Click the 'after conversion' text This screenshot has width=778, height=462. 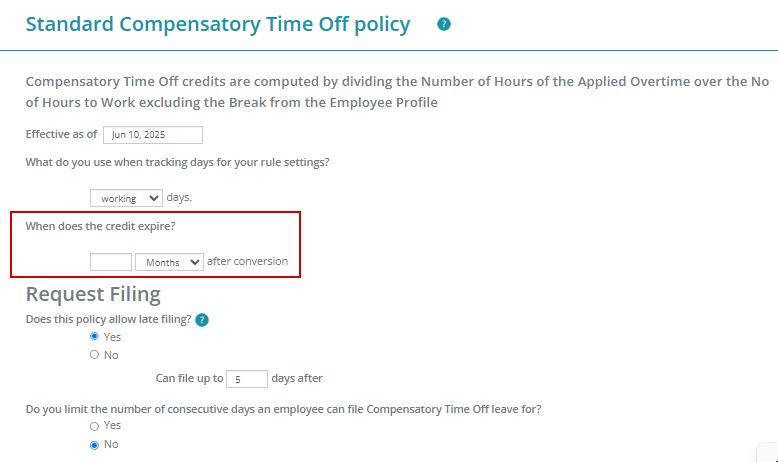pyautogui.click(x=247, y=262)
